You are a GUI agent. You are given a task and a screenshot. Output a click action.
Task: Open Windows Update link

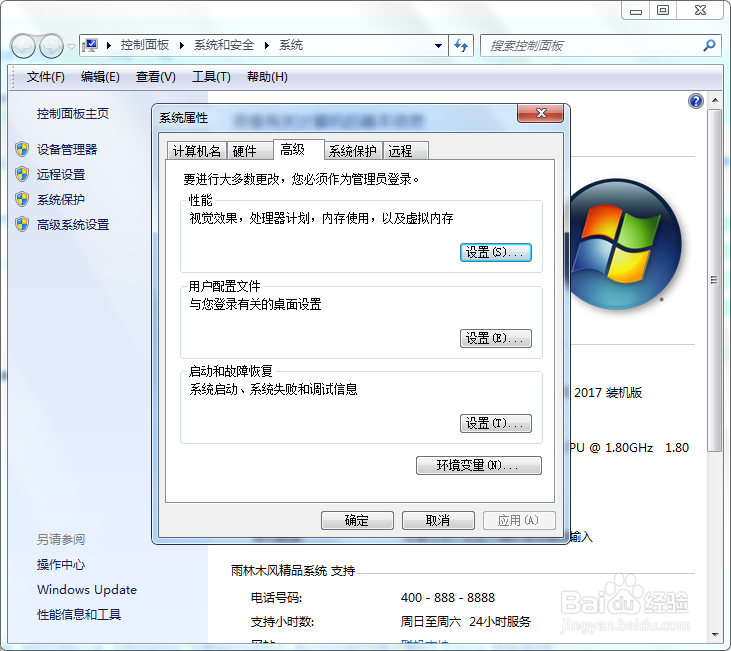click(87, 590)
